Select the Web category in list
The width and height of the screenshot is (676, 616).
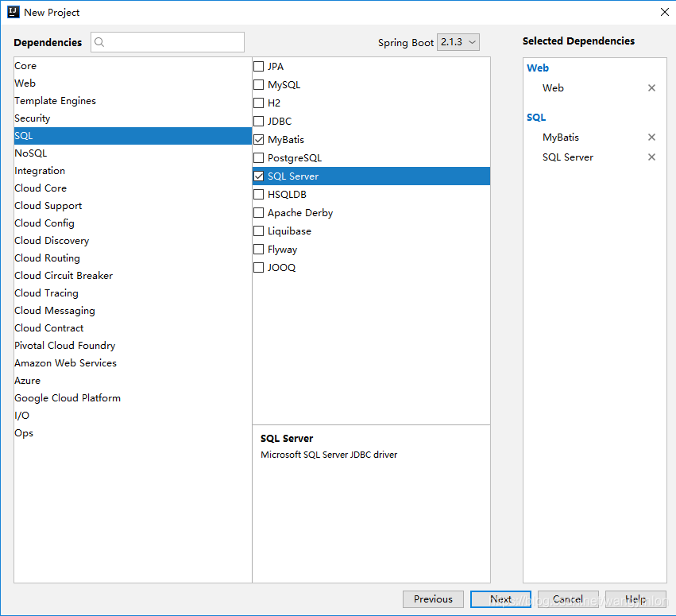pos(133,83)
